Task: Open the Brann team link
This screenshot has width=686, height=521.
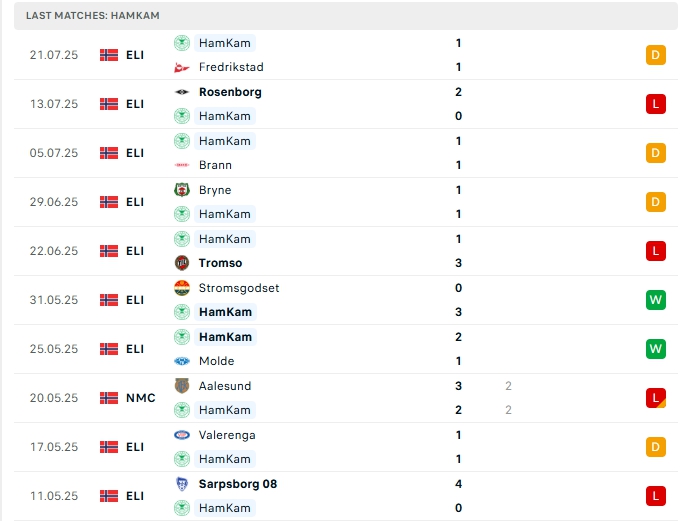Action: (215, 165)
